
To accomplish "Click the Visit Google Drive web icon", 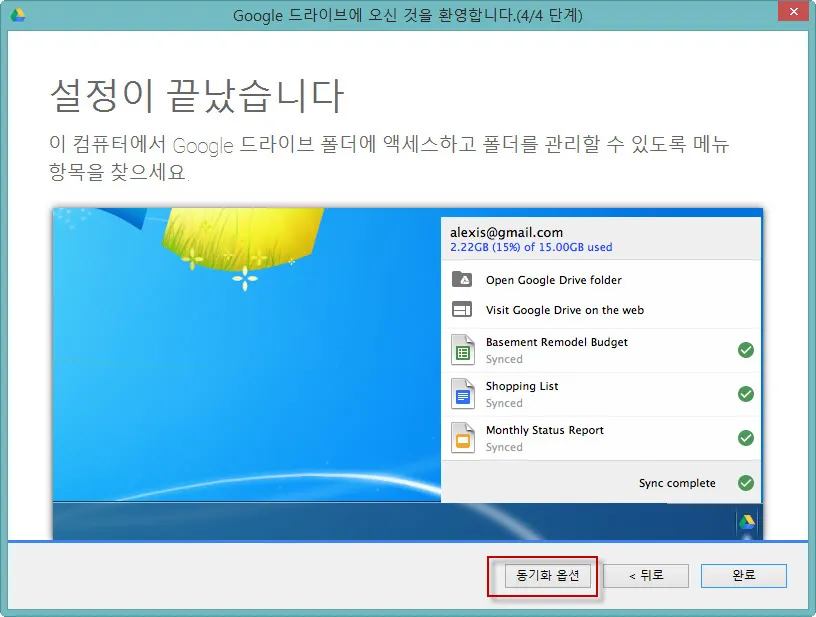I will coord(462,310).
